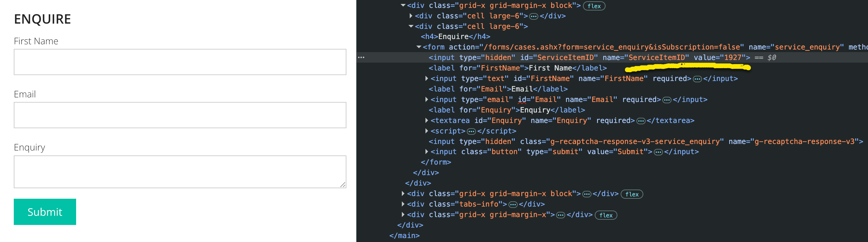Image resolution: width=868 pixels, height=242 pixels.
Task: Select the label for Enquiry row
Action: (507, 110)
